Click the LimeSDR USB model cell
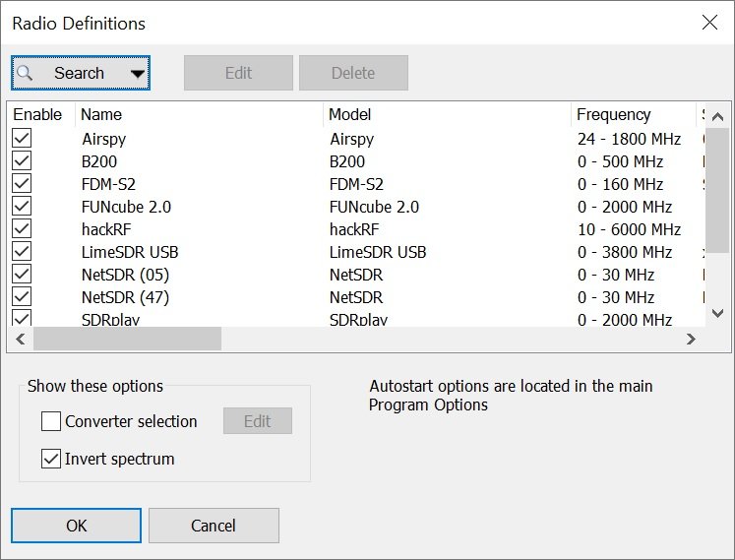The width and height of the screenshot is (735, 560). click(378, 252)
